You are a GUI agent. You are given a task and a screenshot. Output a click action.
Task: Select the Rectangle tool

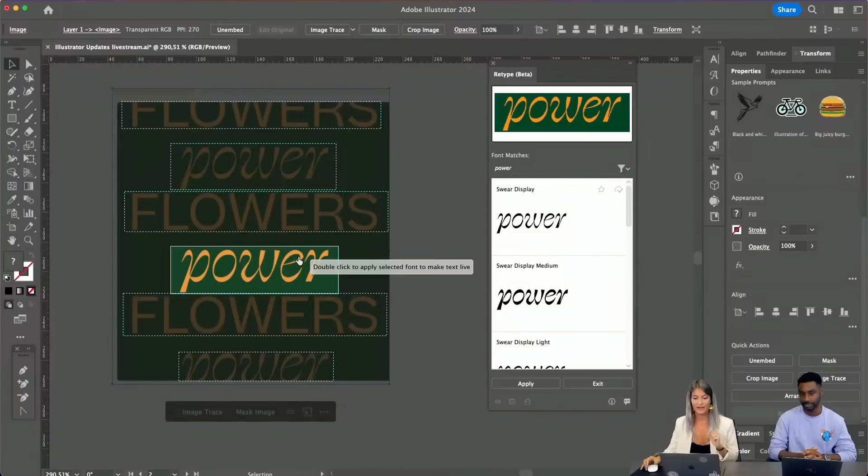point(12,119)
